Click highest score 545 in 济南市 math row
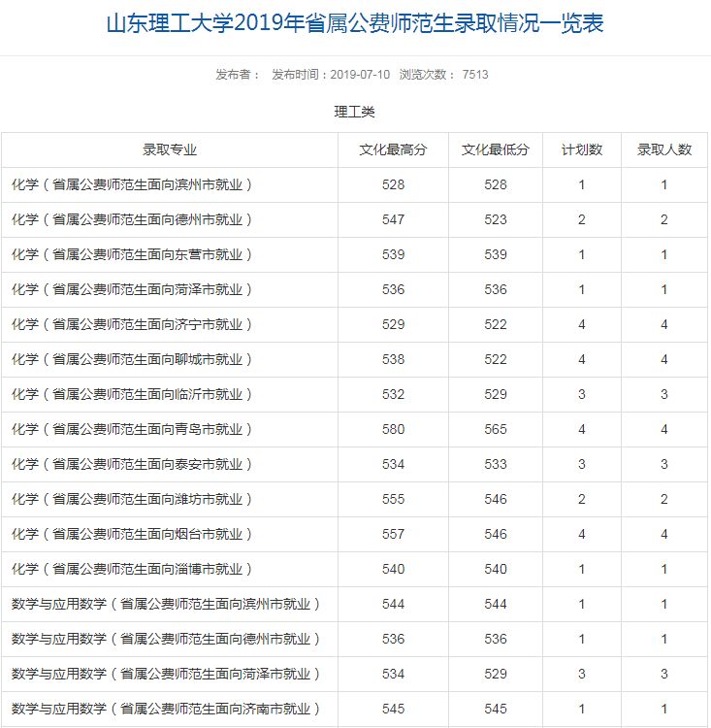 click(393, 709)
